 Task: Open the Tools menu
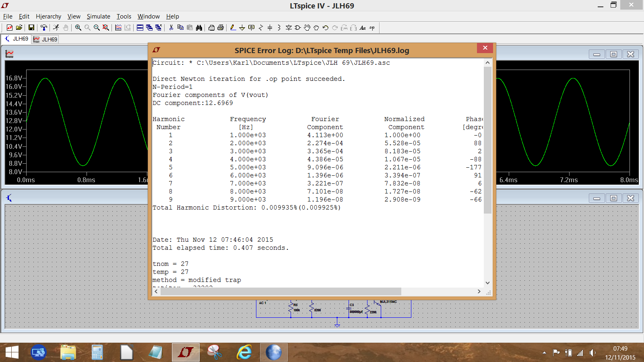pos(124,16)
